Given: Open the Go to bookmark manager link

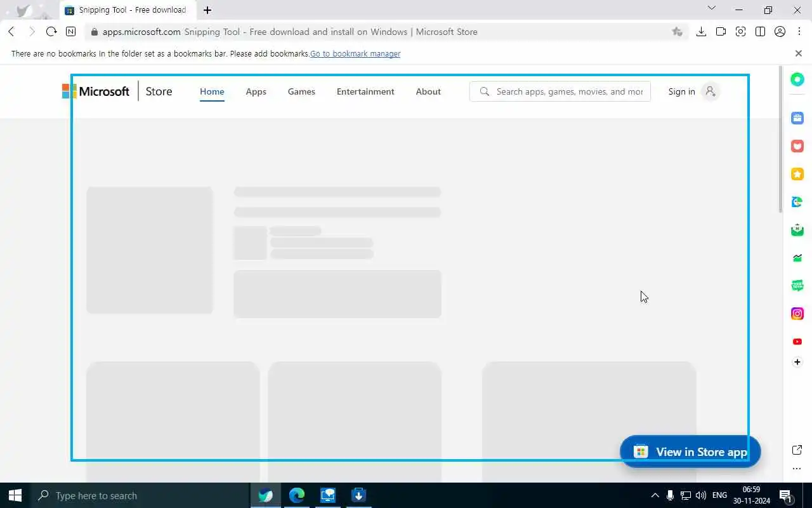Looking at the screenshot, I should [x=355, y=54].
